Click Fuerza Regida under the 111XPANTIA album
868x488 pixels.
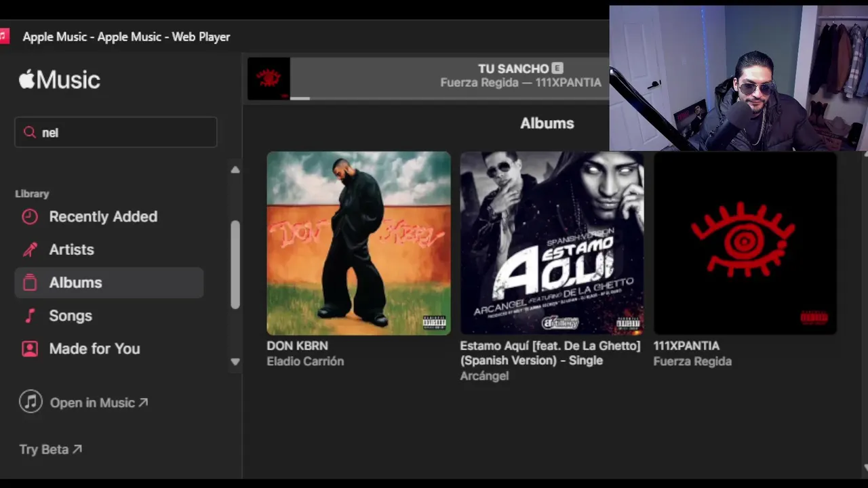coord(692,361)
